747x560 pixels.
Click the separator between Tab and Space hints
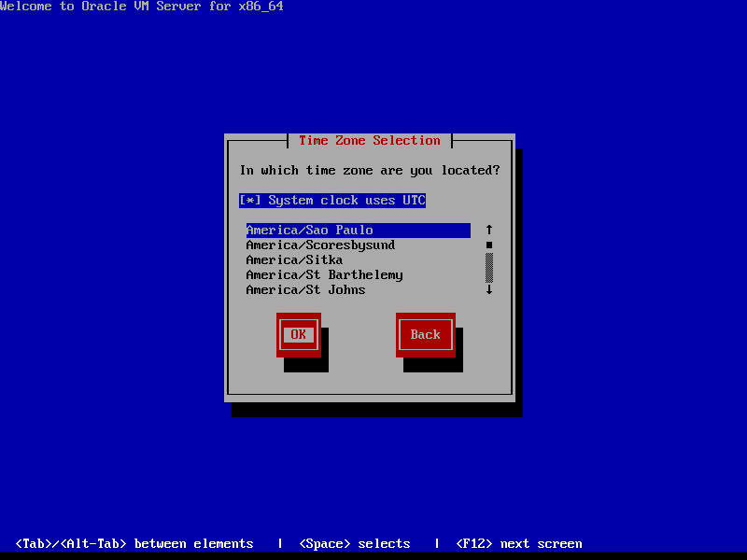(x=280, y=544)
